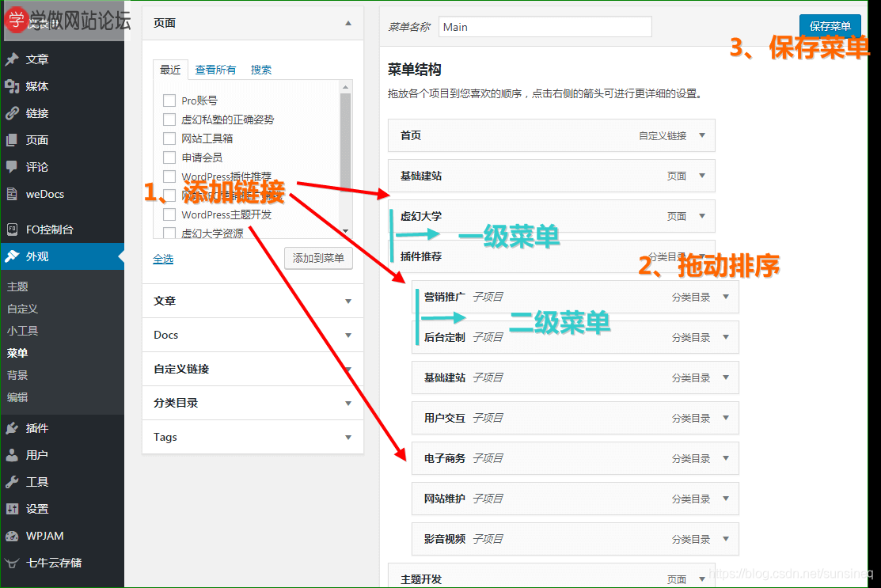Switch to the 查看所有 tab

[215, 70]
